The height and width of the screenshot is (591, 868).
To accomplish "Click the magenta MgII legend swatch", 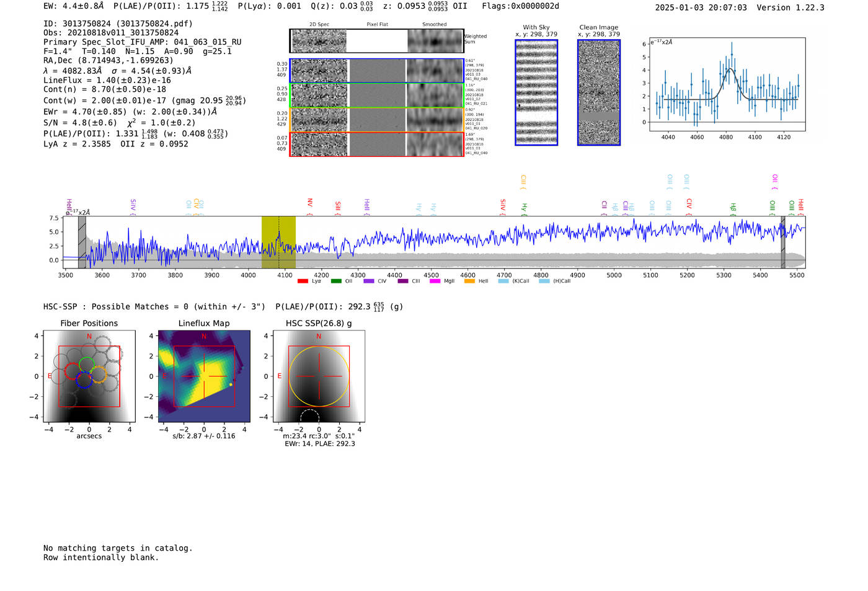I will tap(435, 282).
